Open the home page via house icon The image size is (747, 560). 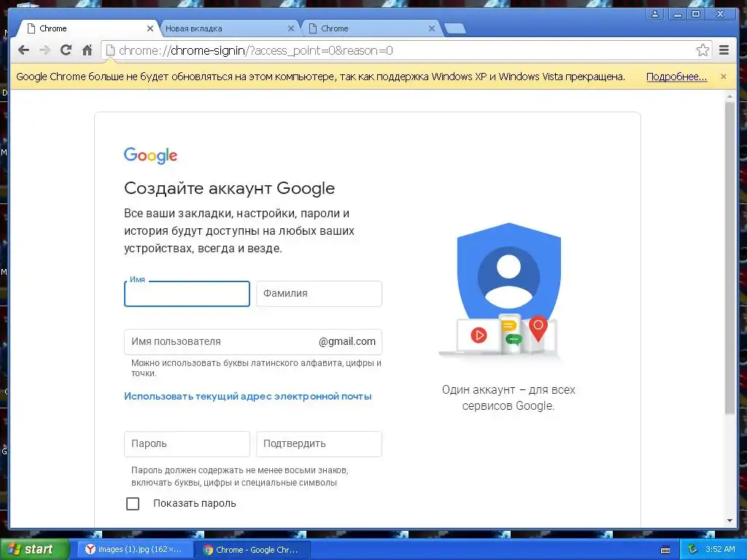(87, 50)
